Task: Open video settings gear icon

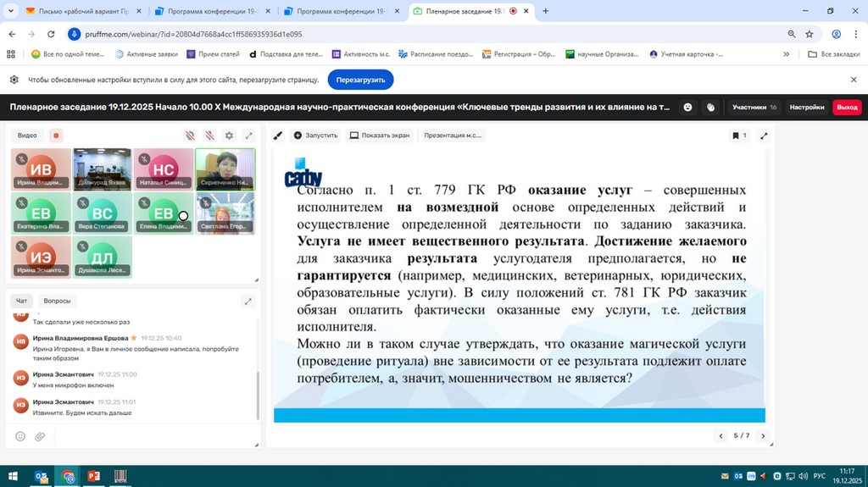Action: pyautogui.click(x=229, y=136)
